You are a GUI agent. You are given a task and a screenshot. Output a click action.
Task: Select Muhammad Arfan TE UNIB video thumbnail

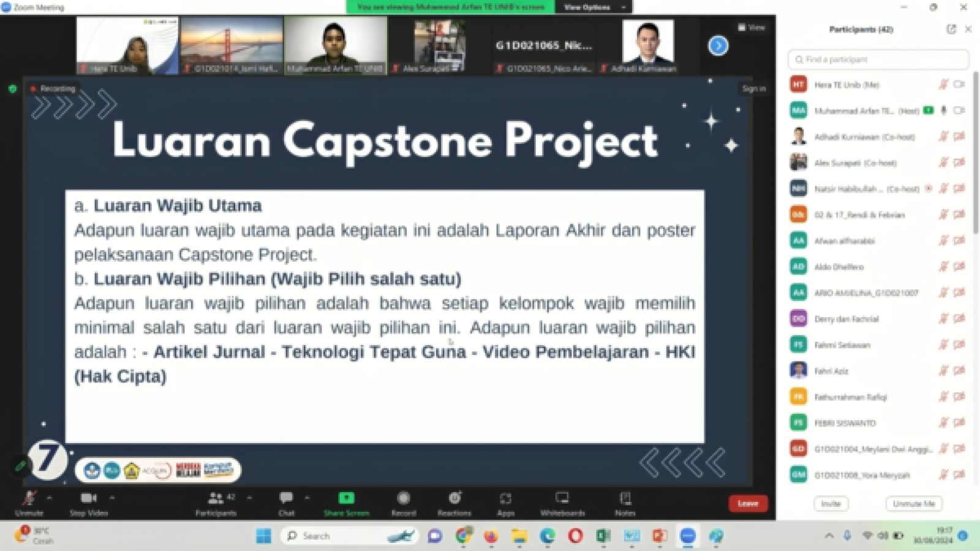pyautogui.click(x=336, y=45)
